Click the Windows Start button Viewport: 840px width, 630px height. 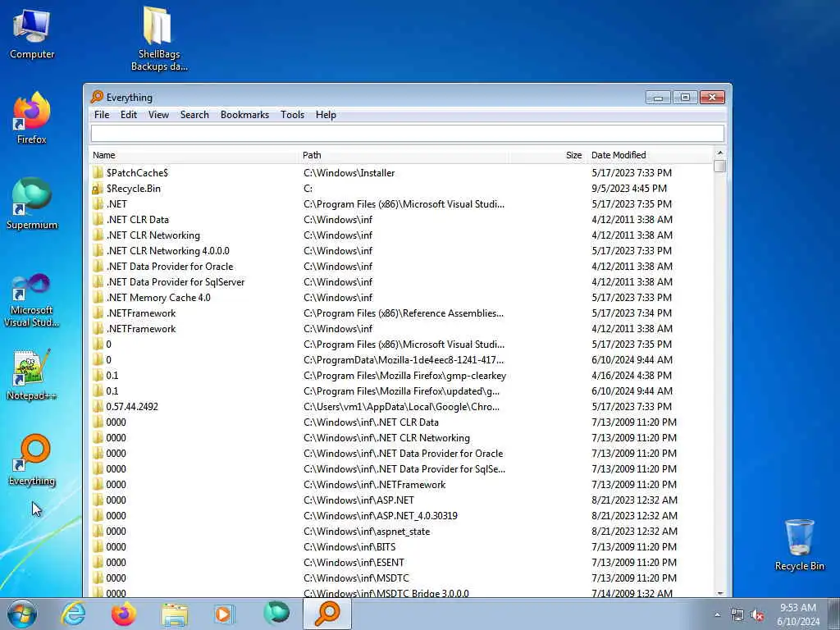pyautogui.click(x=22, y=614)
